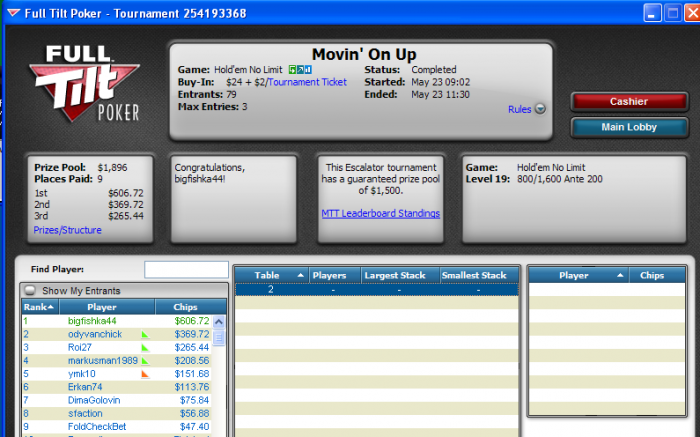
Task: Sort tables by Largest Stack column
Action: pyautogui.click(x=400, y=275)
